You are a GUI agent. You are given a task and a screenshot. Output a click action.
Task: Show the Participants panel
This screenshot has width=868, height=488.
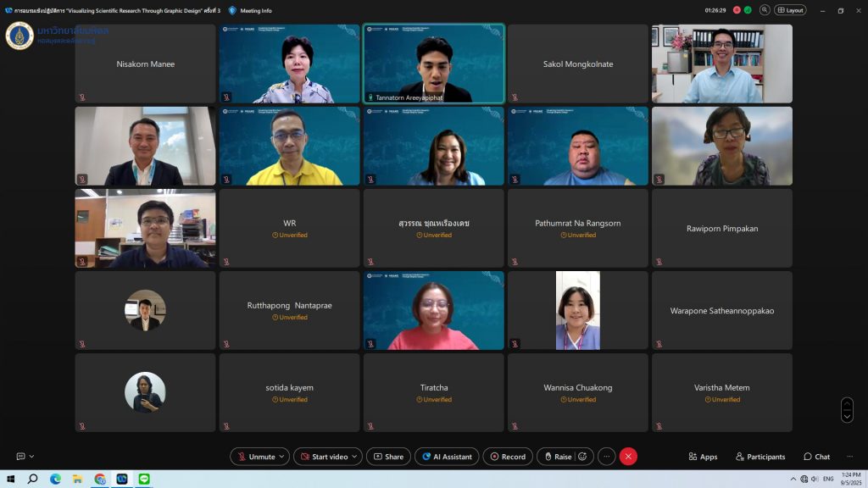pos(760,457)
